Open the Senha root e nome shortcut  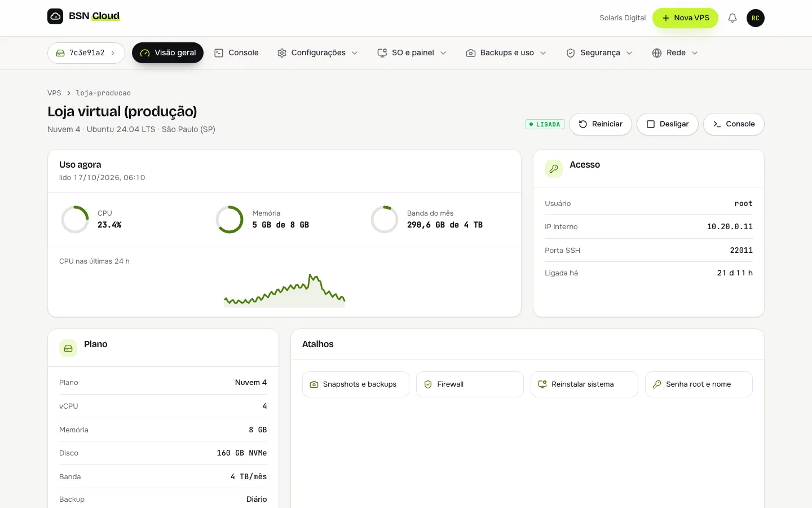click(699, 384)
